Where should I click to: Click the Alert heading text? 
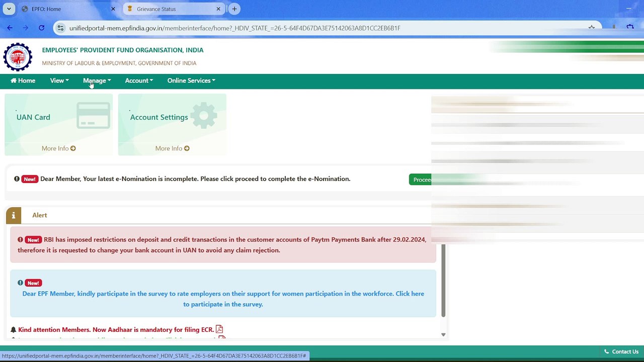coord(40,215)
